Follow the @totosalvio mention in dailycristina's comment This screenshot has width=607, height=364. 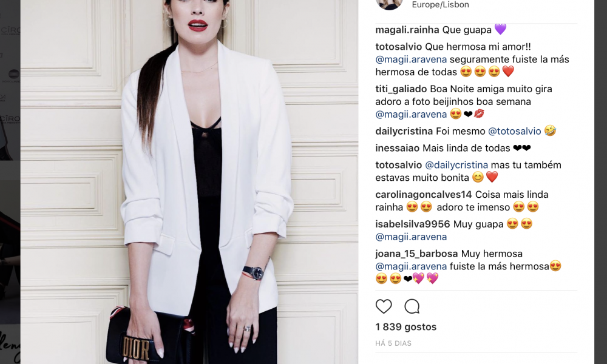click(x=515, y=131)
